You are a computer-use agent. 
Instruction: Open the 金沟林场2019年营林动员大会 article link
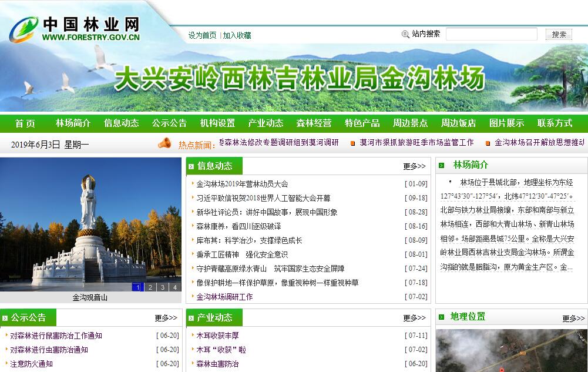point(242,184)
